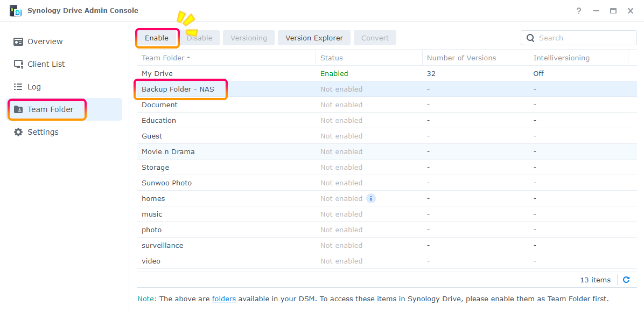The width and height of the screenshot is (644, 312).
Task: Follow the folders link in the note
Action: click(x=224, y=299)
